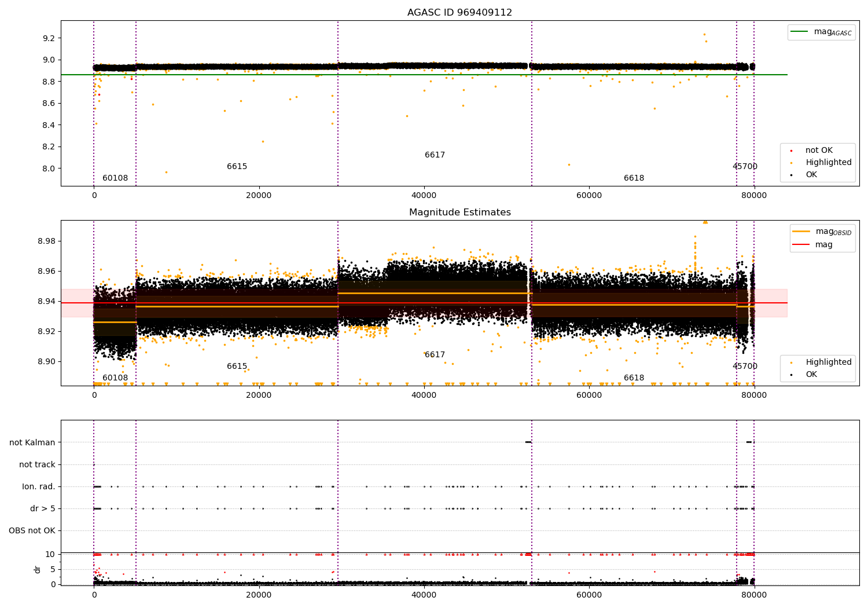Click the green mag AGASC legend line

[x=800, y=32]
